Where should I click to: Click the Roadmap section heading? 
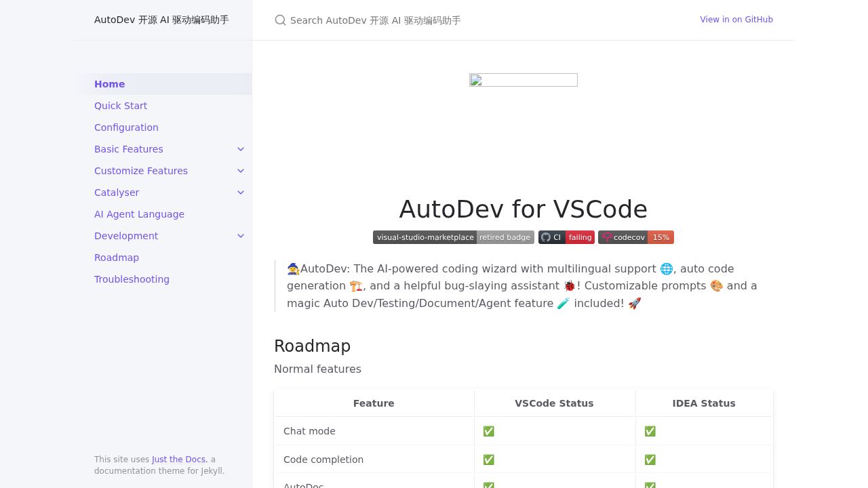(x=312, y=346)
